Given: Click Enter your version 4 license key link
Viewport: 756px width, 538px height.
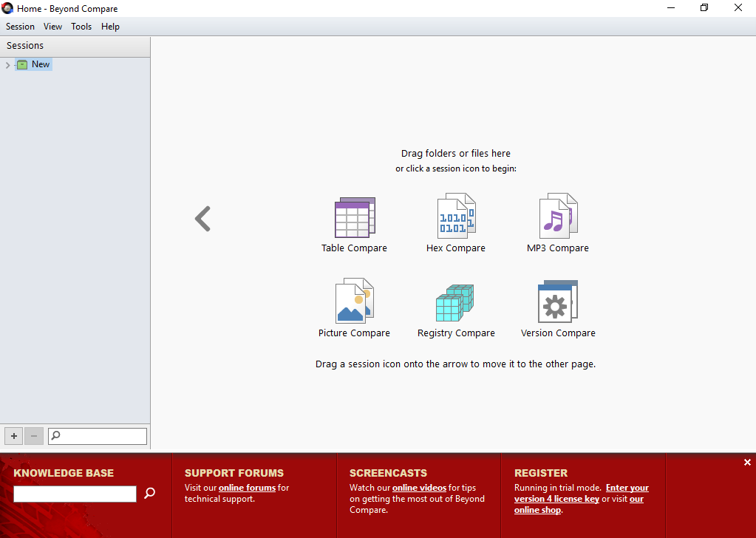Looking at the screenshot, I should coord(582,493).
